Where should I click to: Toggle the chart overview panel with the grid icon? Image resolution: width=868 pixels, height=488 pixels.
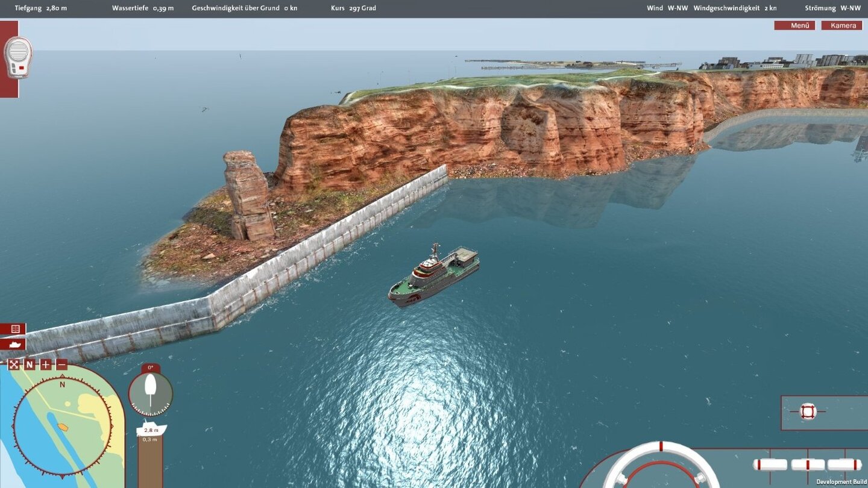[x=14, y=328]
